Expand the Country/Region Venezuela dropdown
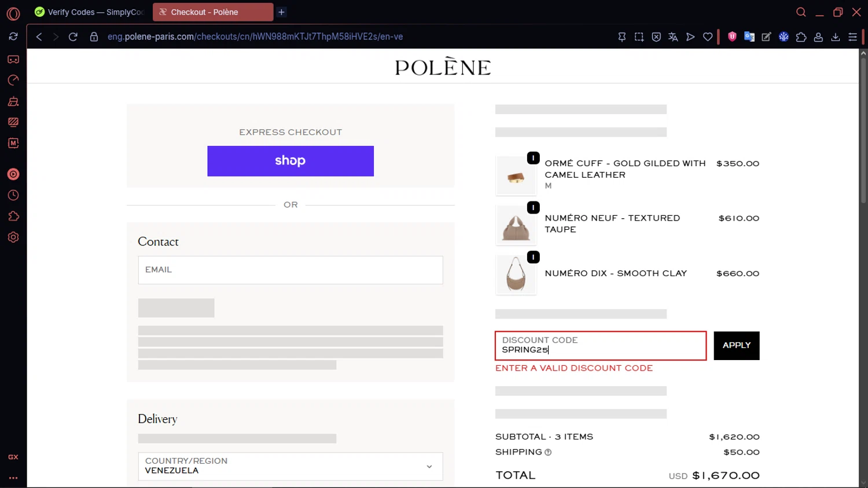The height and width of the screenshot is (488, 868). 290,467
